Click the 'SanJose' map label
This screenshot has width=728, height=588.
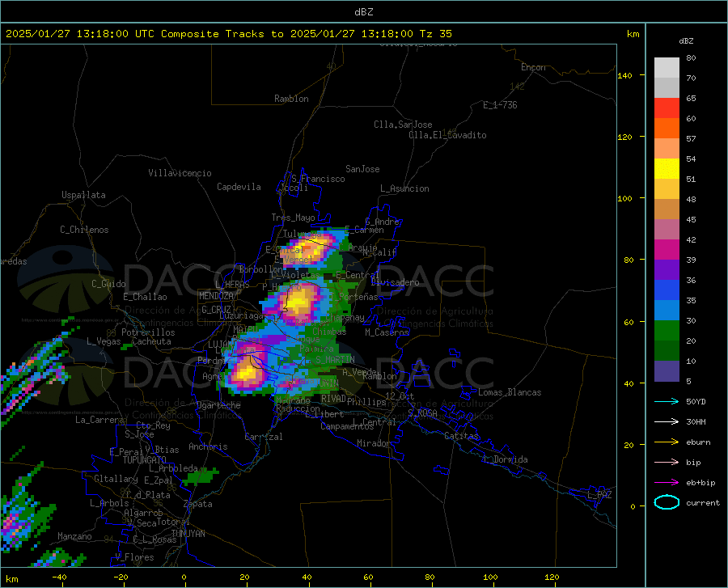pyautogui.click(x=362, y=169)
